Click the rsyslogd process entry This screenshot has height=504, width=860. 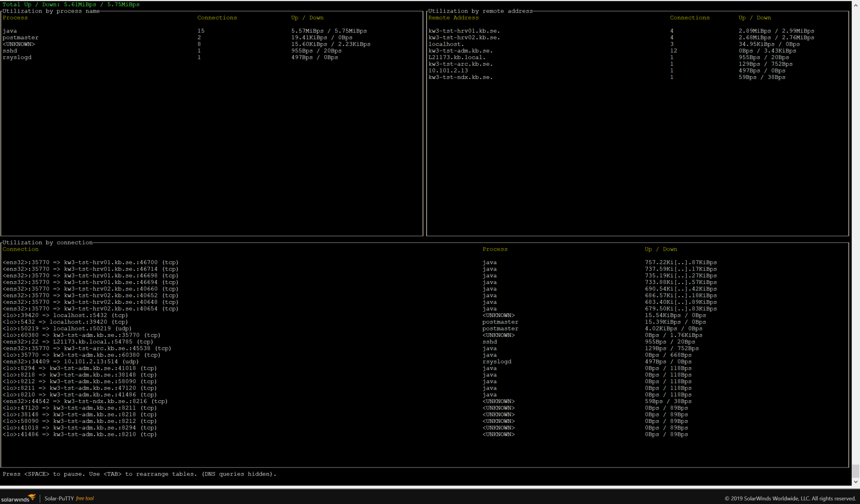[17, 58]
